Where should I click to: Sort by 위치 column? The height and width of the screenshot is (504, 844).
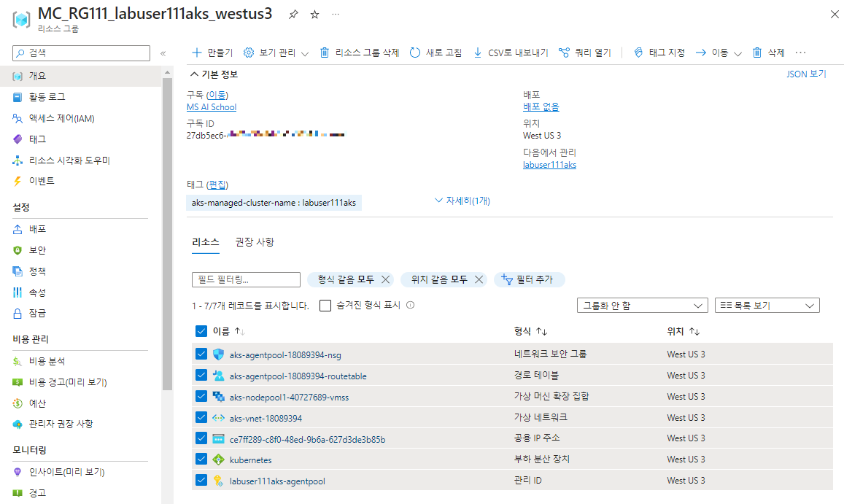click(x=684, y=331)
